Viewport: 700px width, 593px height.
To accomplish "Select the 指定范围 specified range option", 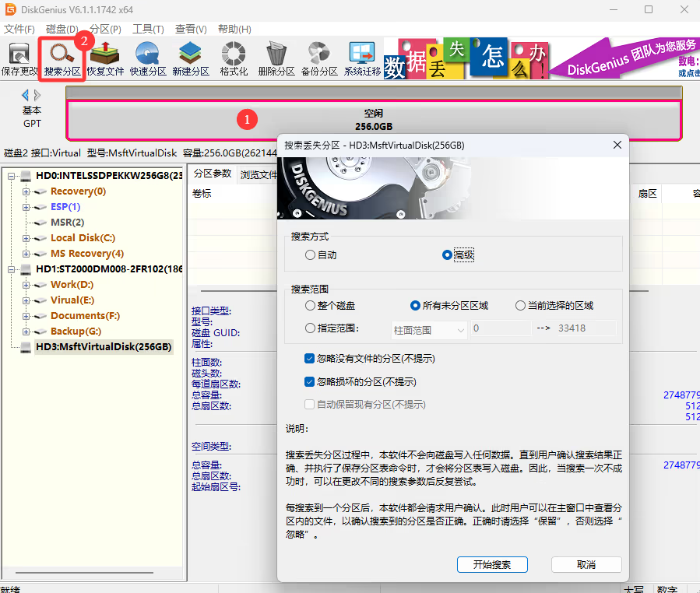I will 332,328.
